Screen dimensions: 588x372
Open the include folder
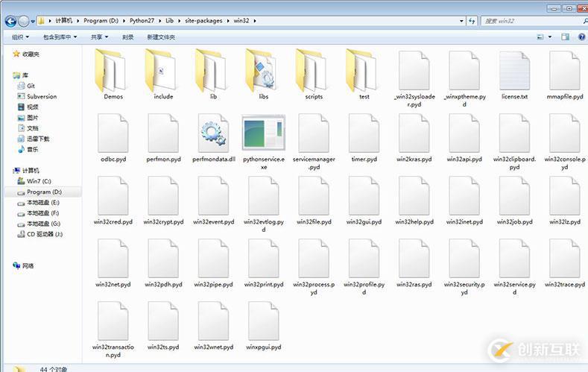[163, 75]
